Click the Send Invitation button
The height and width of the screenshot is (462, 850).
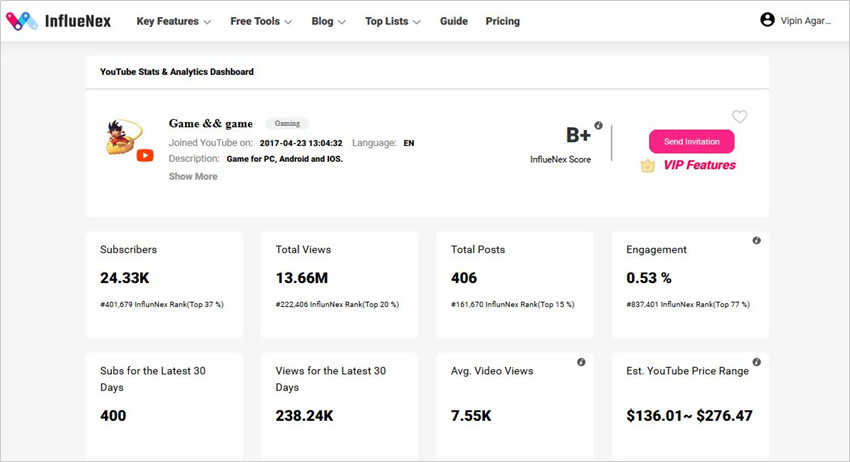click(x=692, y=142)
